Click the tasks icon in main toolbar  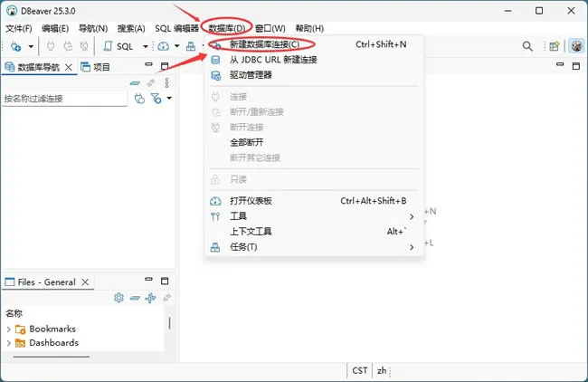point(191,46)
